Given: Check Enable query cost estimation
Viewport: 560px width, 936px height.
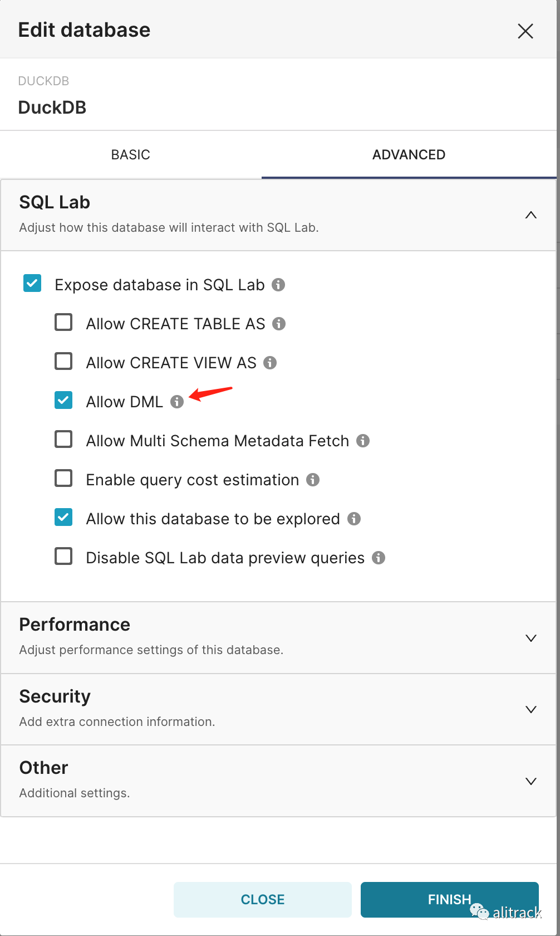Looking at the screenshot, I should coord(63,479).
